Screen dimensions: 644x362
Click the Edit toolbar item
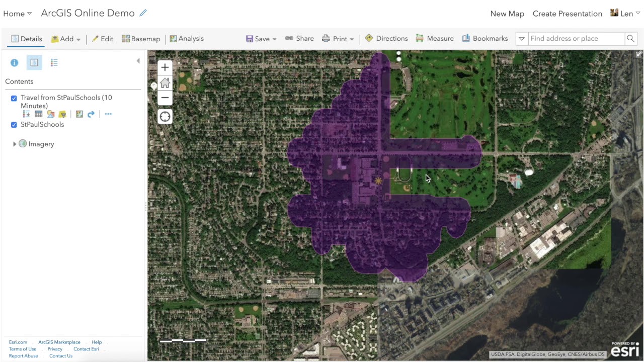pos(102,39)
